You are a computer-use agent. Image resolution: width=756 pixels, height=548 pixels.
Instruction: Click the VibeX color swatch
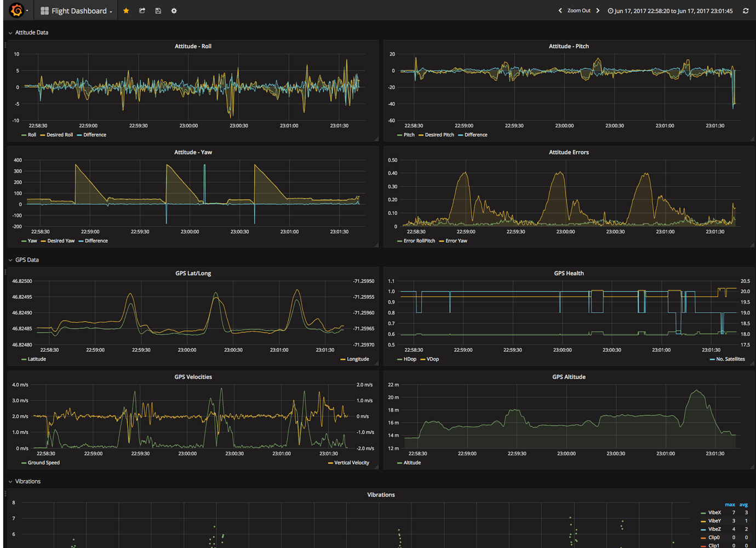point(703,512)
